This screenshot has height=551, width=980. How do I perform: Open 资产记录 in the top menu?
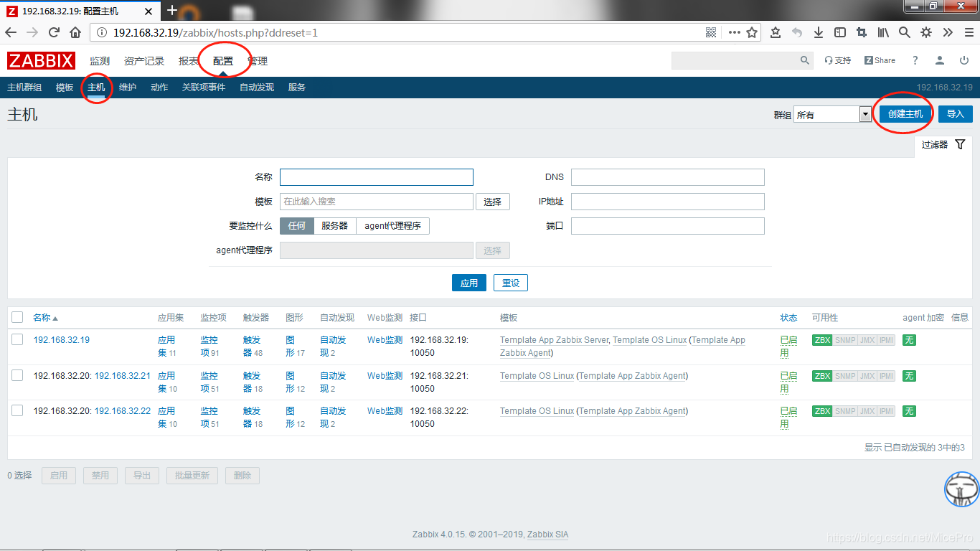tap(144, 61)
